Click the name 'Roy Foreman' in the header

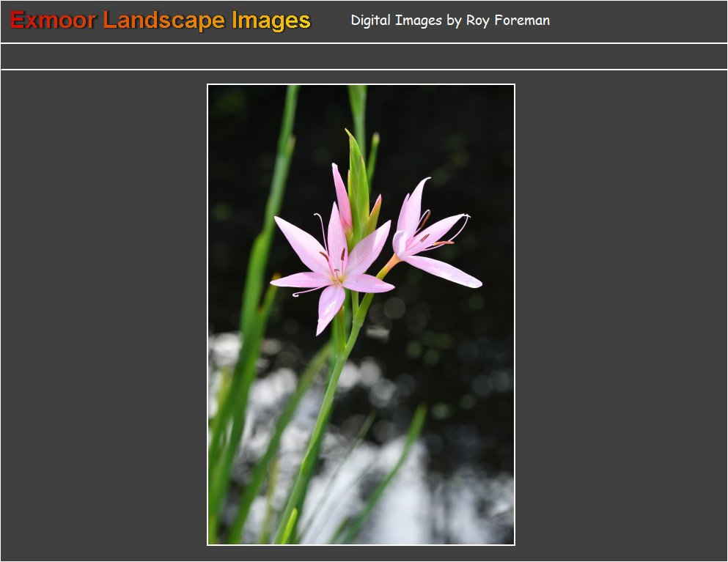click(507, 21)
